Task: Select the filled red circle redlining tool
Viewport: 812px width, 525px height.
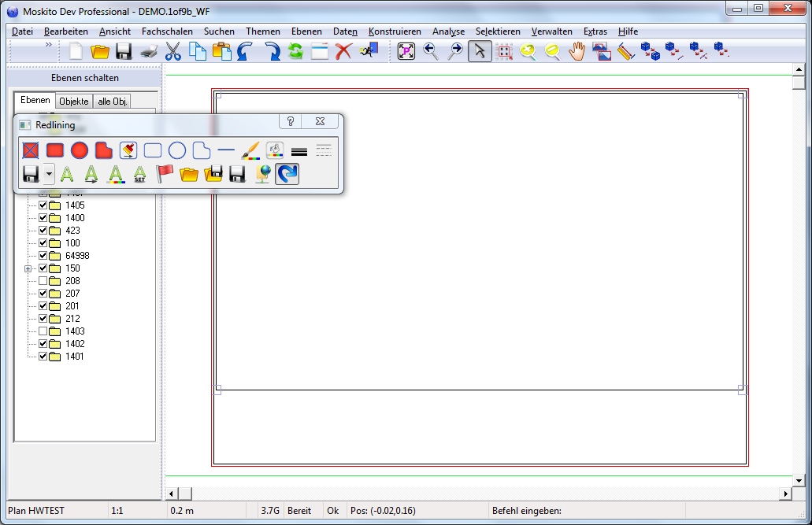Action: click(79, 150)
